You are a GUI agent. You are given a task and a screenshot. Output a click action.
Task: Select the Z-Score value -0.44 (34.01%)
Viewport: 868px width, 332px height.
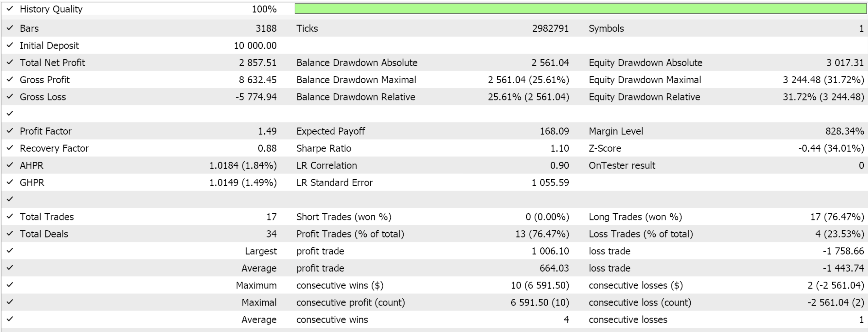[831, 149]
